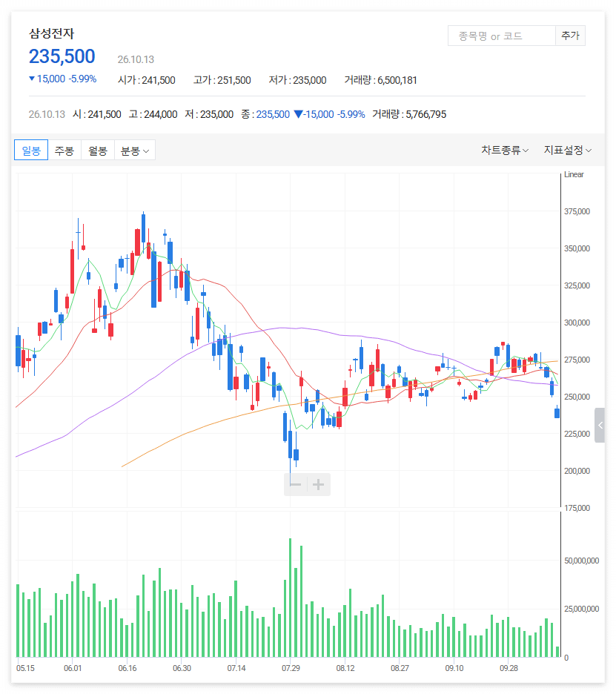Click the 07.29 date axis label
The image size is (616, 694).
tap(291, 668)
